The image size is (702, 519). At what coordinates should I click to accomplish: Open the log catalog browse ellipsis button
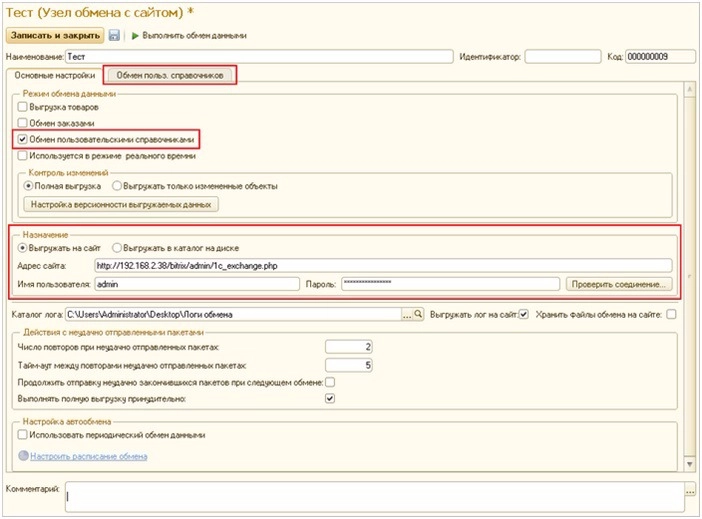(407, 315)
